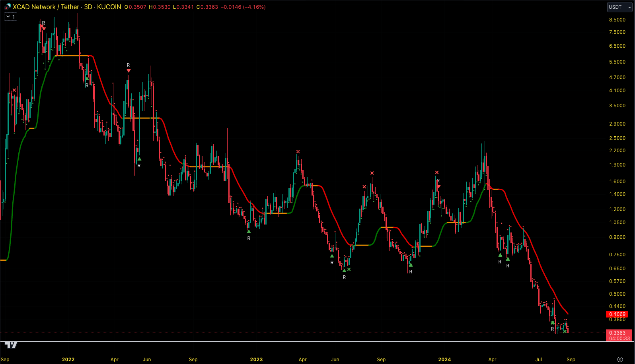This screenshot has height=364, width=635.
Task: Click the 0.3363 current price label
Action: point(617,333)
